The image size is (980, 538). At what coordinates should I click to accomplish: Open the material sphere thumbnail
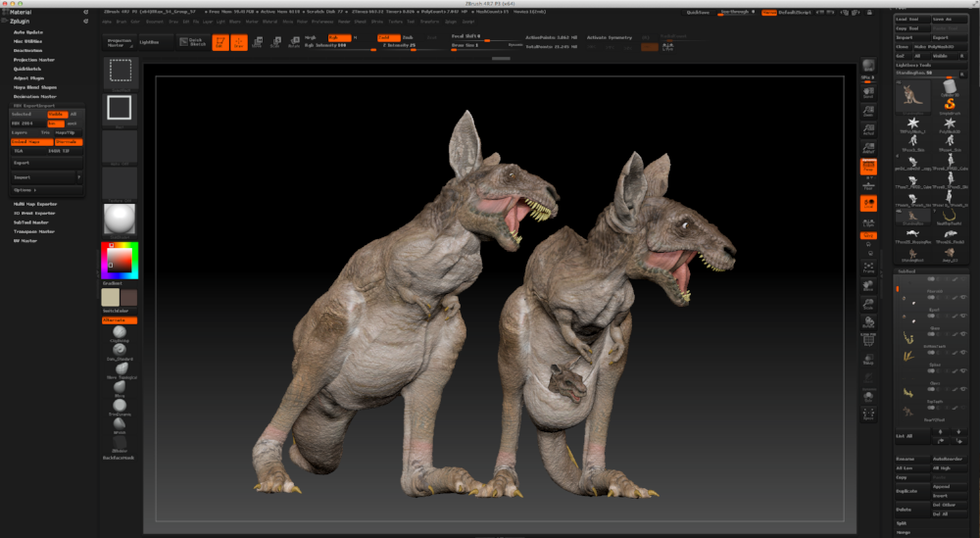(x=120, y=219)
